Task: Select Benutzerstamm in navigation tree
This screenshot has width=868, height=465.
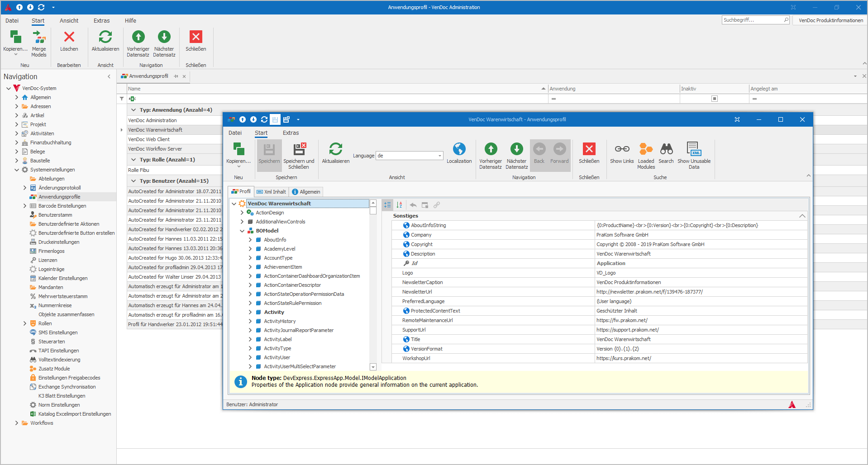Action: (x=55, y=215)
